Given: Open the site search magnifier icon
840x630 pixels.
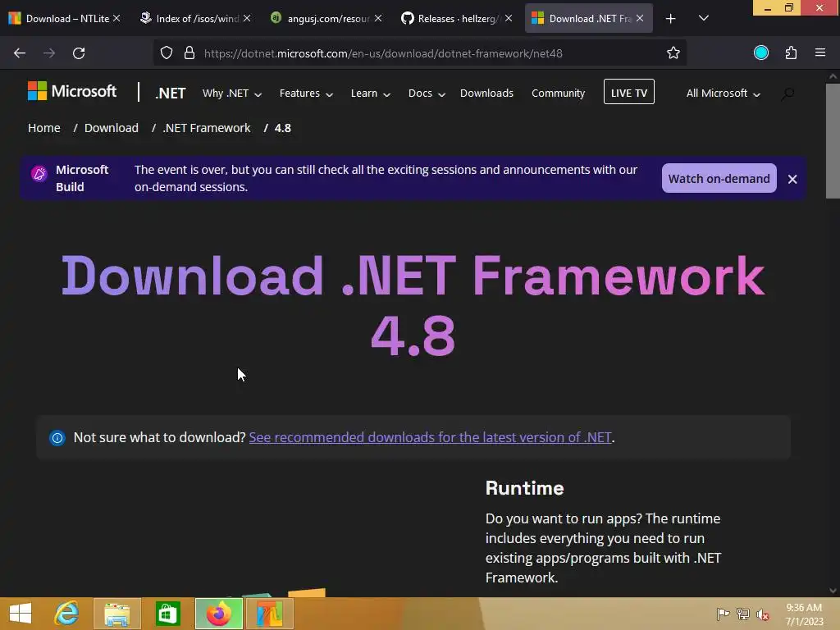Looking at the screenshot, I should point(787,94).
